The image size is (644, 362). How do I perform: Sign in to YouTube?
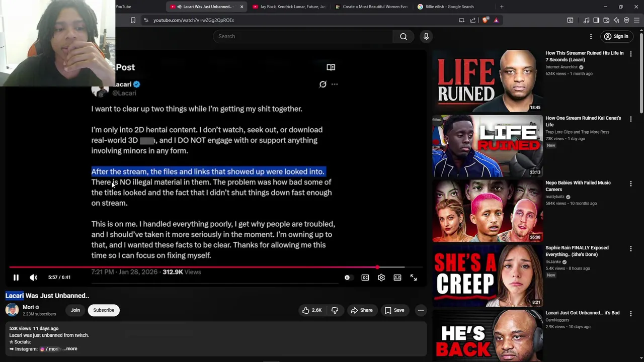click(x=616, y=36)
